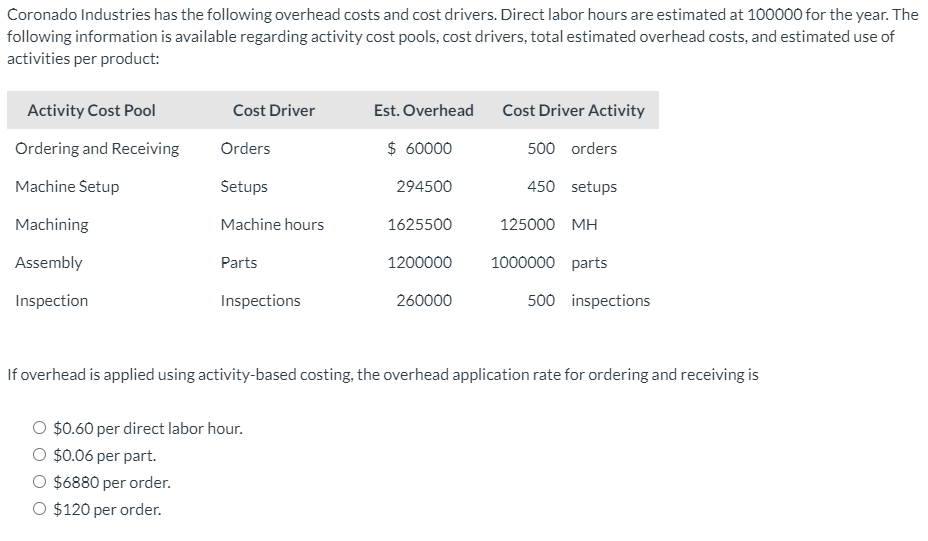Click the 125000 MH activity cell
Screen dimensions: 928x541
(x=549, y=225)
